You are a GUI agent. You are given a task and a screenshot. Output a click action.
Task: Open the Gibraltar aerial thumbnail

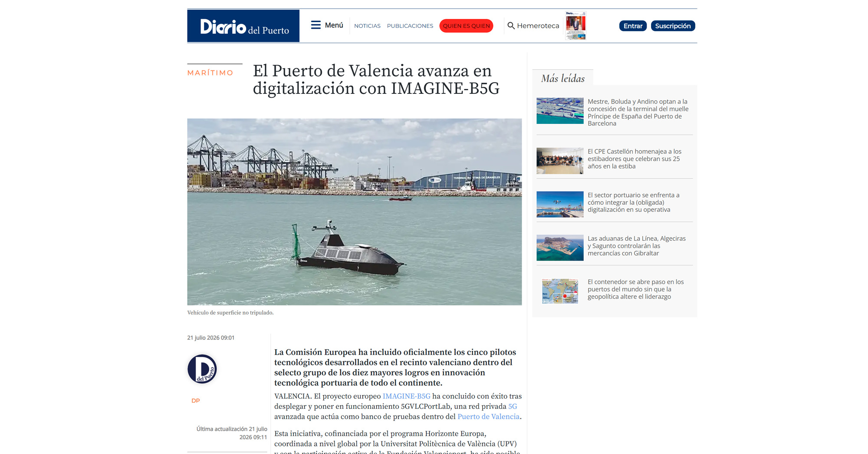(x=560, y=248)
